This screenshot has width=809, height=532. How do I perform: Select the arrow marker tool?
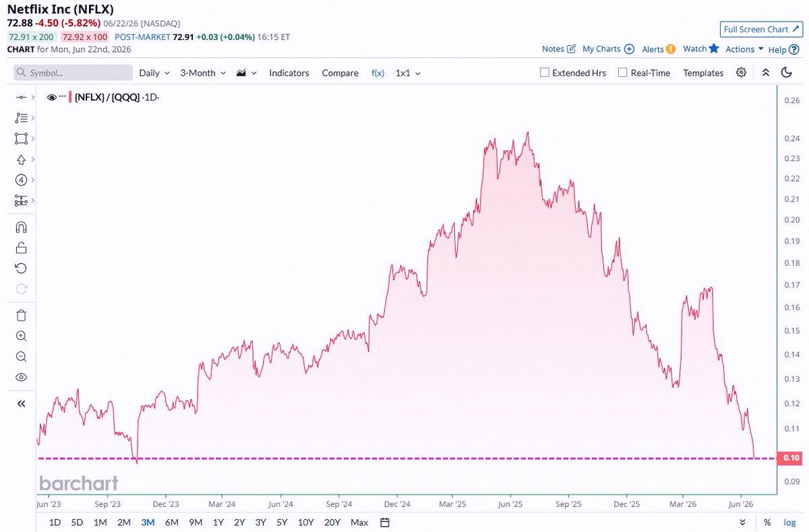pyautogui.click(x=21, y=159)
